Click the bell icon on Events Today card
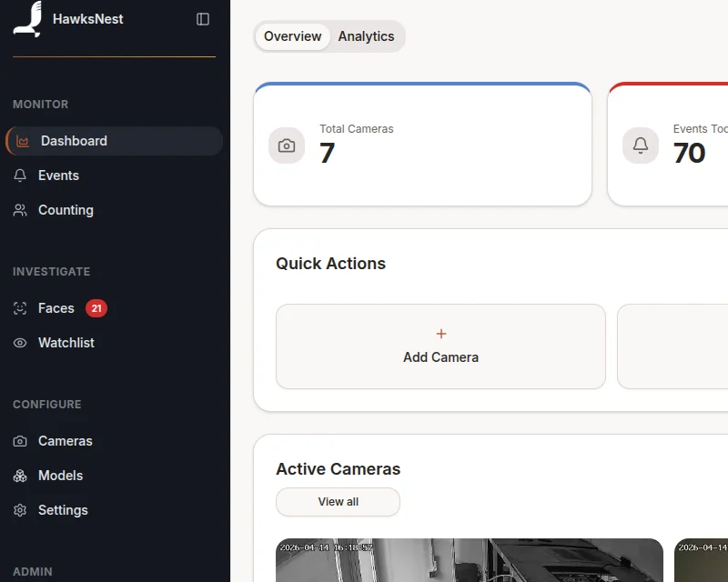 point(641,145)
